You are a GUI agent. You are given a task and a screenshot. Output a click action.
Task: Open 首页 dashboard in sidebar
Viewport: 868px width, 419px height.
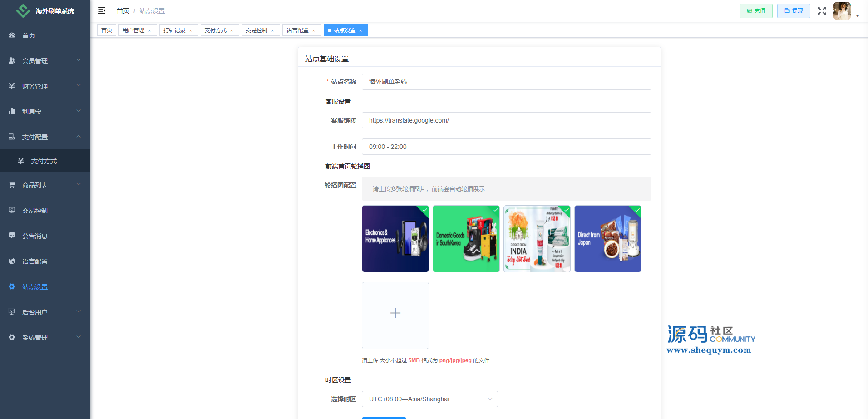[x=29, y=35]
